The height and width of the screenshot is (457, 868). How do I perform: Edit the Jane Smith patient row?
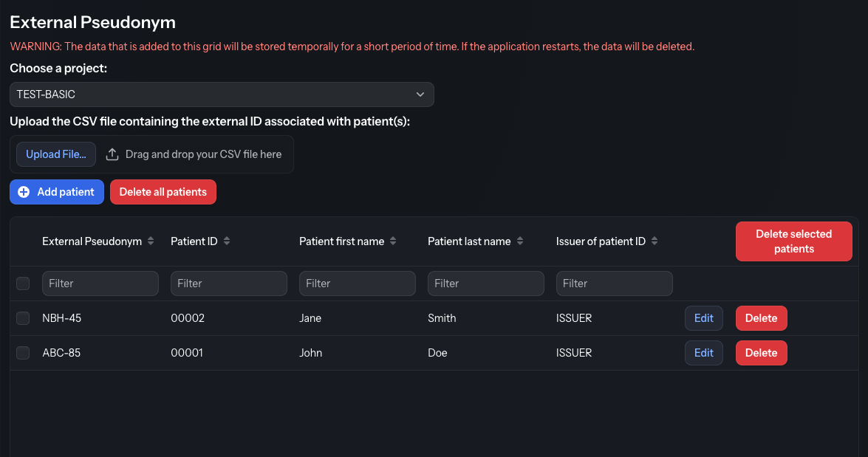[x=703, y=318]
